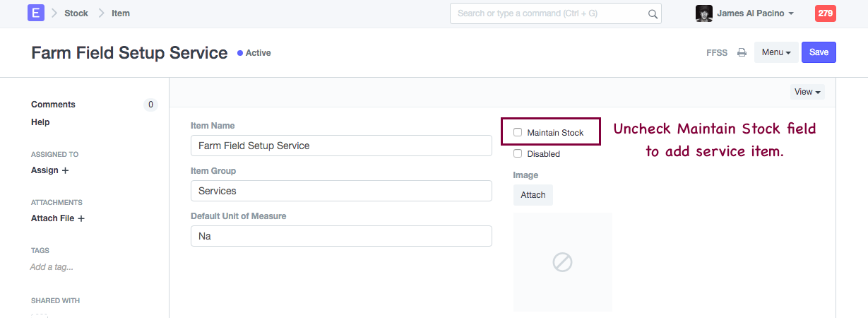
Task: Click the empty image placeholder icon
Action: 562,262
